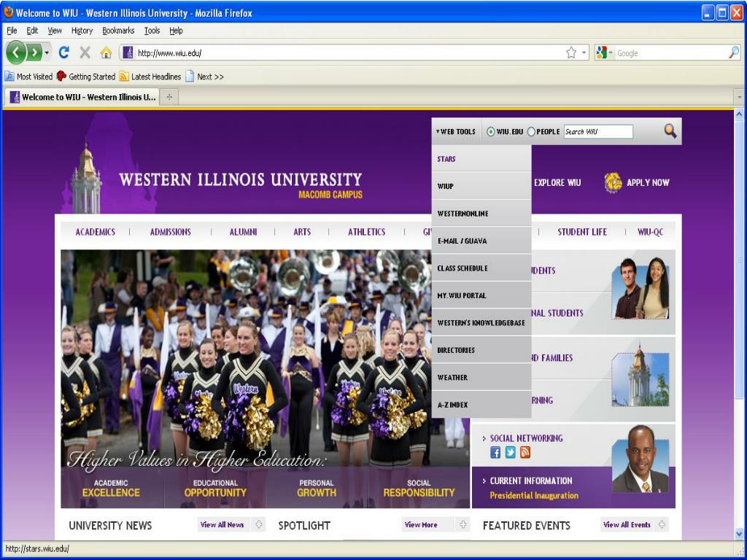Click the site favicon in the address bar
747x560 pixels.
coord(128,52)
